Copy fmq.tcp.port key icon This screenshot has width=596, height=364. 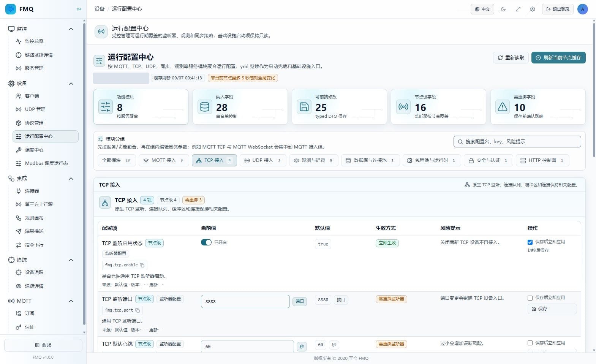pyautogui.click(x=138, y=310)
